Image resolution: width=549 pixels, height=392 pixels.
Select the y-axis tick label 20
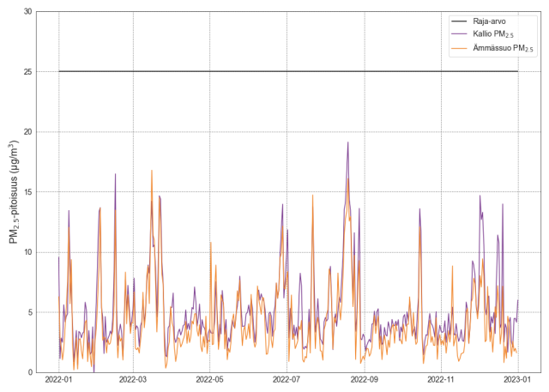click(x=27, y=132)
